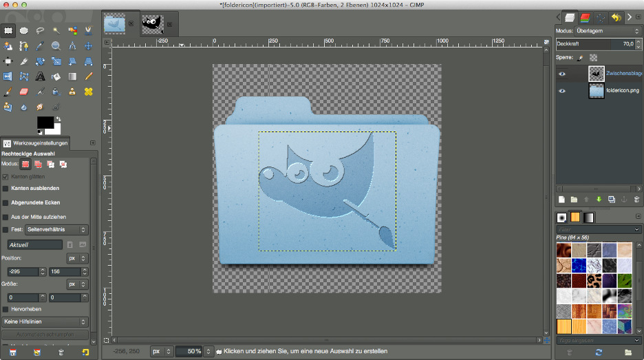Select the Fuzzy Select magic wand tool

click(x=56, y=30)
